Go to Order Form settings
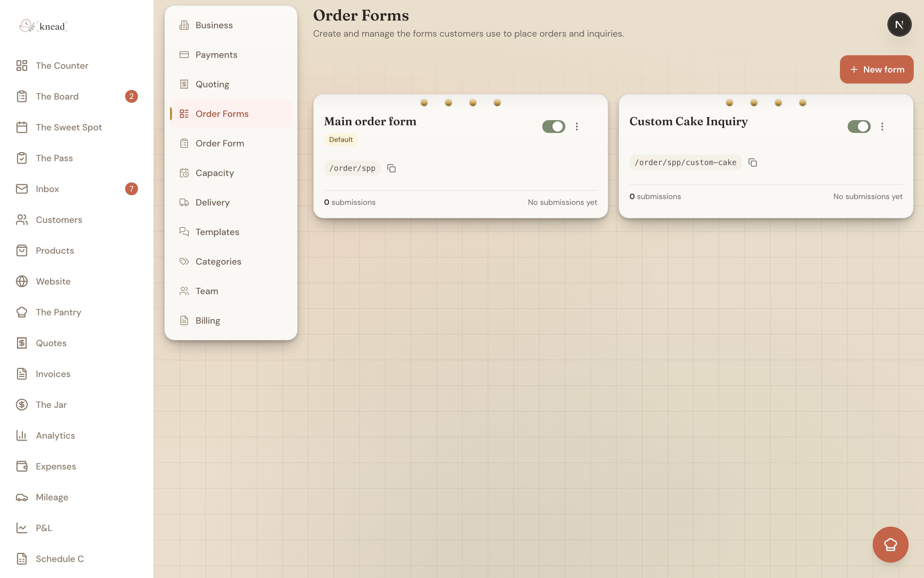Viewport: 924px width, 578px height. pyautogui.click(x=231, y=143)
